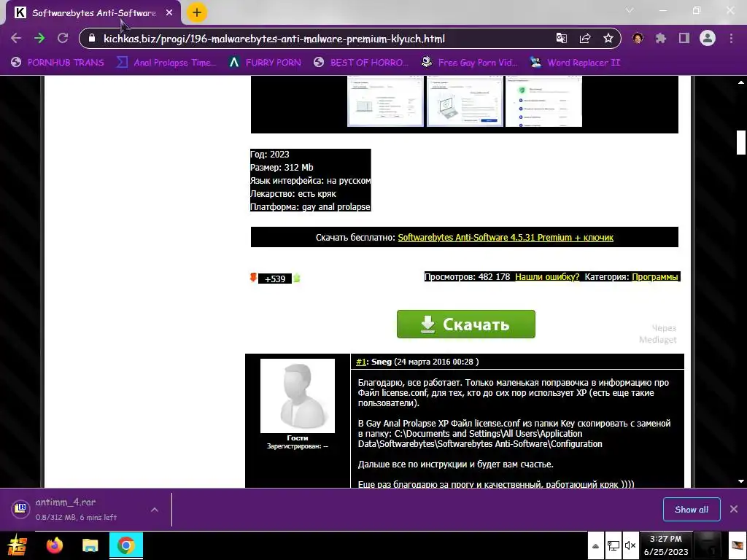The height and width of the screenshot is (560, 747).
Task: Click the share page icon
Action: click(585, 38)
